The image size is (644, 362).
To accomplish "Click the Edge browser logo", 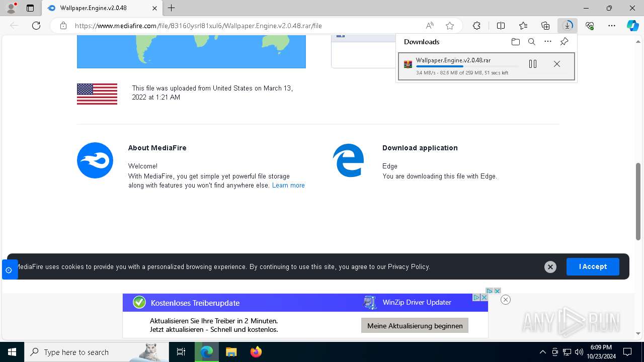I will click(x=349, y=160).
